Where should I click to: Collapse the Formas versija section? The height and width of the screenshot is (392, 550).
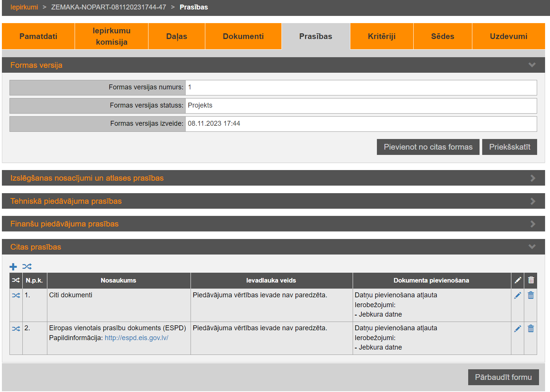[532, 65]
